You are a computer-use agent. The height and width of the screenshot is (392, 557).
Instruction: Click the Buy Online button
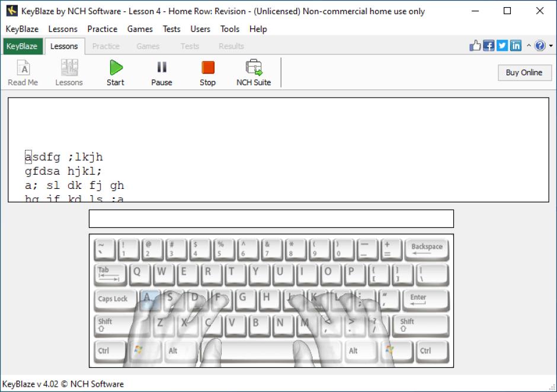pyautogui.click(x=524, y=73)
